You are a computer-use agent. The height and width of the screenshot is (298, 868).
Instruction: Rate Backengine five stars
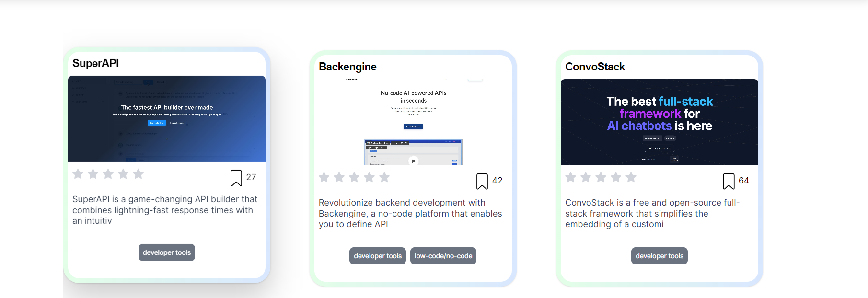click(384, 177)
